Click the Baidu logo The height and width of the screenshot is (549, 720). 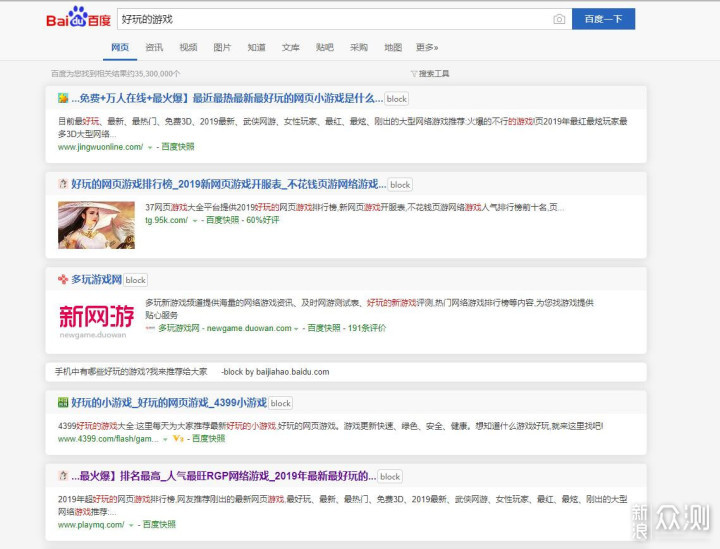tap(79, 17)
